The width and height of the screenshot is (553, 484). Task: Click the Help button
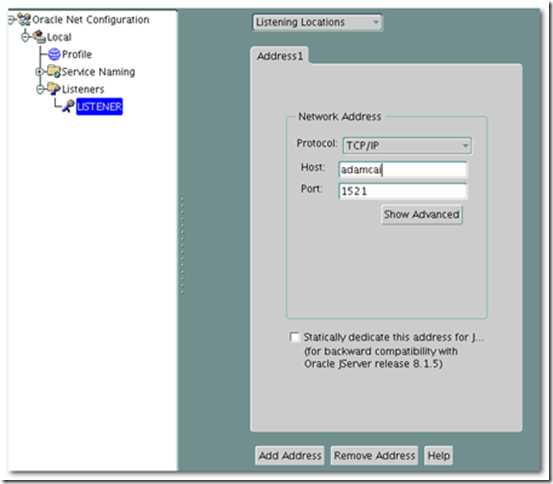pos(438,455)
